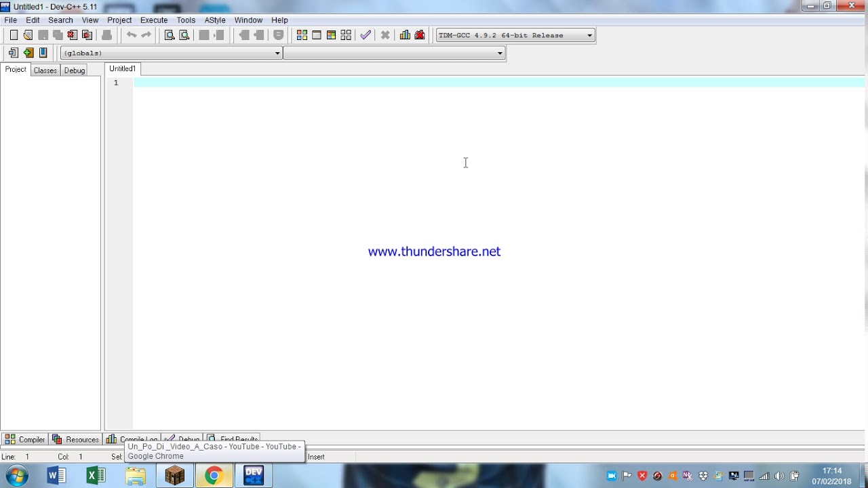Image resolution: width=868 pixels, height=488 pixels.
Task: Open the View menu
Action: coord(90,20)
